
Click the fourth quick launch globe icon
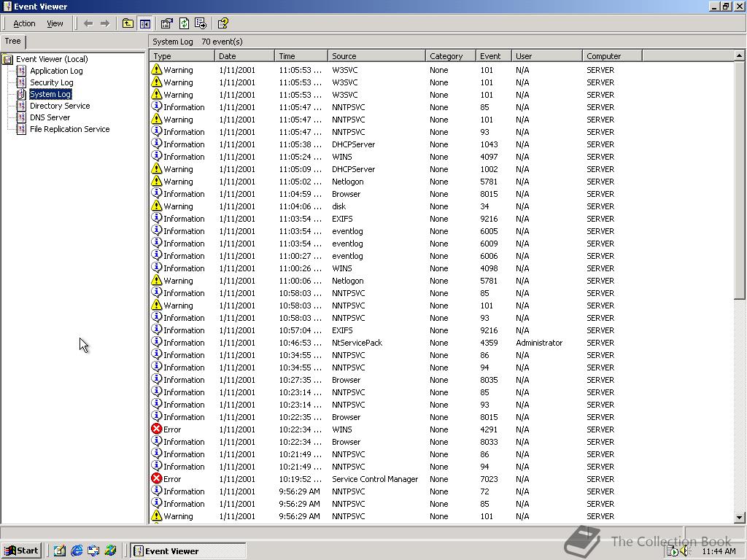point(111,551)
